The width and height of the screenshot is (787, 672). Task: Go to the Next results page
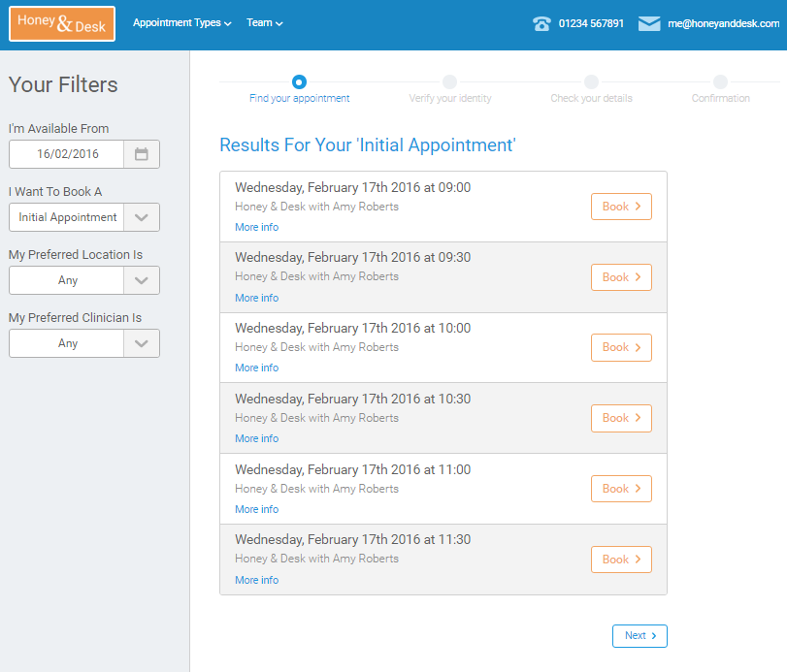pos(639,636)
